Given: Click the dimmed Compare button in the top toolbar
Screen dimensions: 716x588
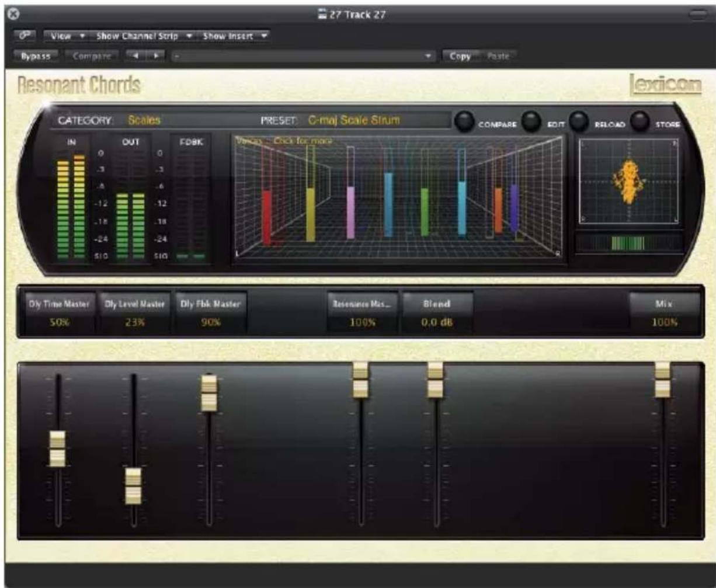Looking at the screenshot, I should point(92,56).
